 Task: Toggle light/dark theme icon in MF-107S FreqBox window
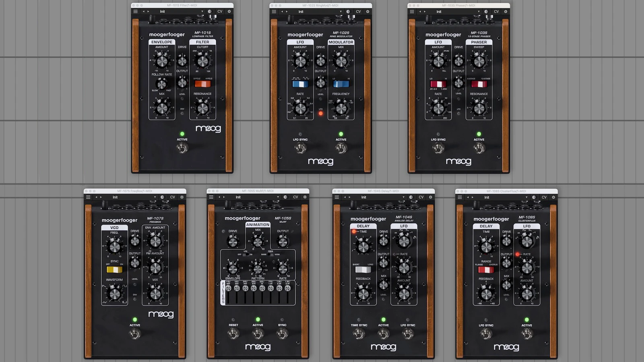[163, 197]
